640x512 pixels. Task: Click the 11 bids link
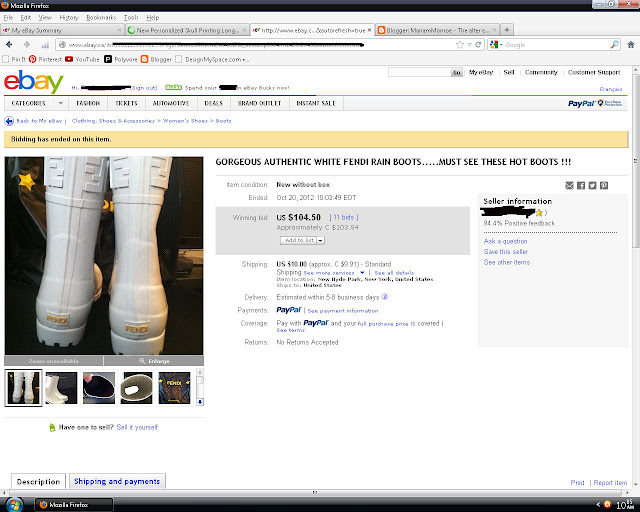[x=344, y=217]
